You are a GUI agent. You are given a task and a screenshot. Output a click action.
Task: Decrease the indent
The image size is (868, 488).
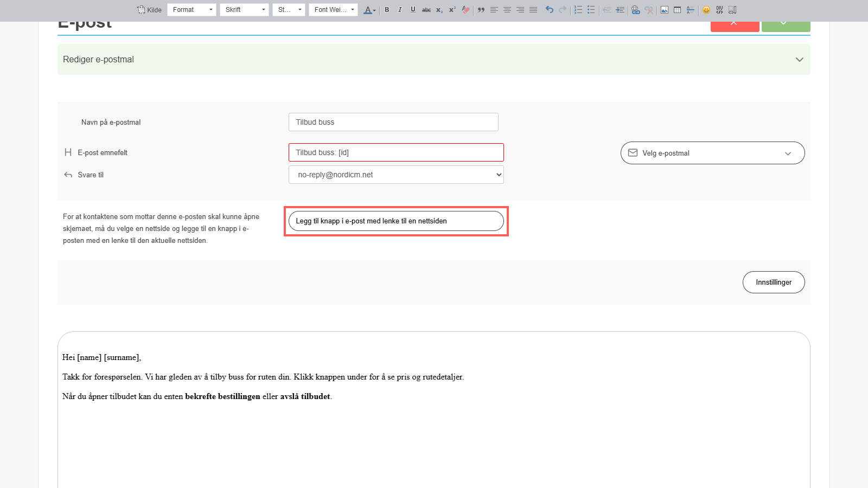pyautogui.click(x=607, y=10)
